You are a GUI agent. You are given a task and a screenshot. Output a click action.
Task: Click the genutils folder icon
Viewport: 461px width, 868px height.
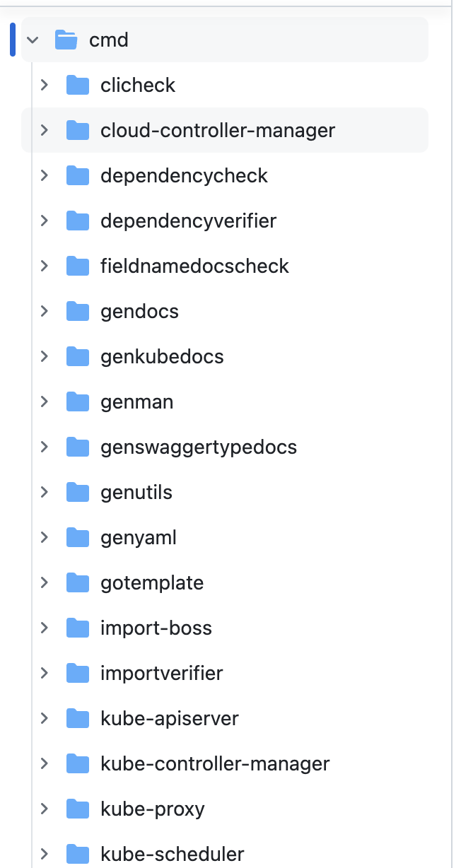click(78, 493)
